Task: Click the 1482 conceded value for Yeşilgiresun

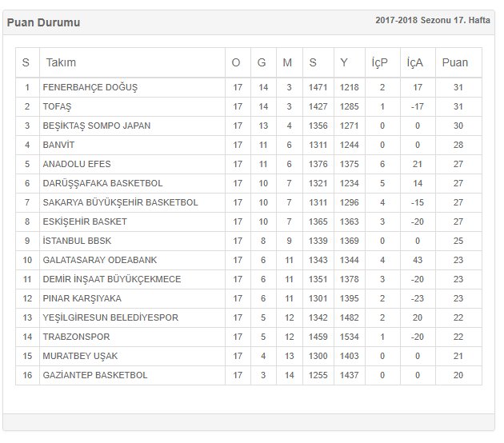Action: pyautogui.click(x=349, y=317)
